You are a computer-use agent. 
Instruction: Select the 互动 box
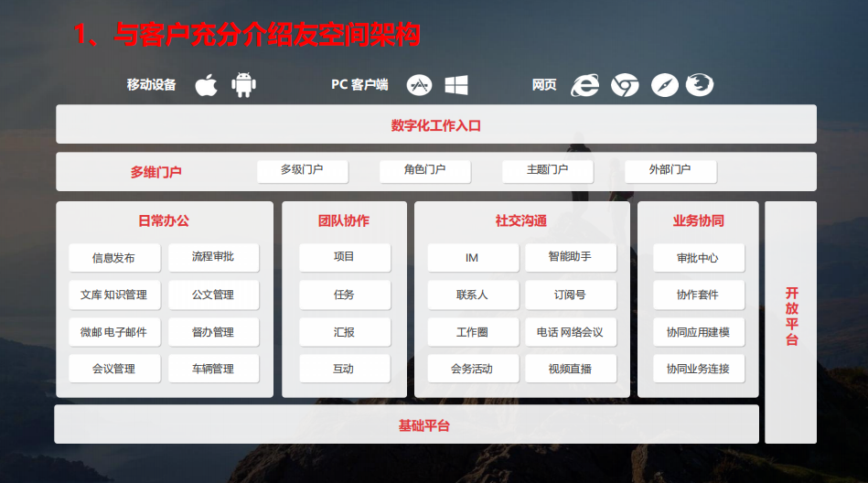pyautogui.click(x=345, y=369)
